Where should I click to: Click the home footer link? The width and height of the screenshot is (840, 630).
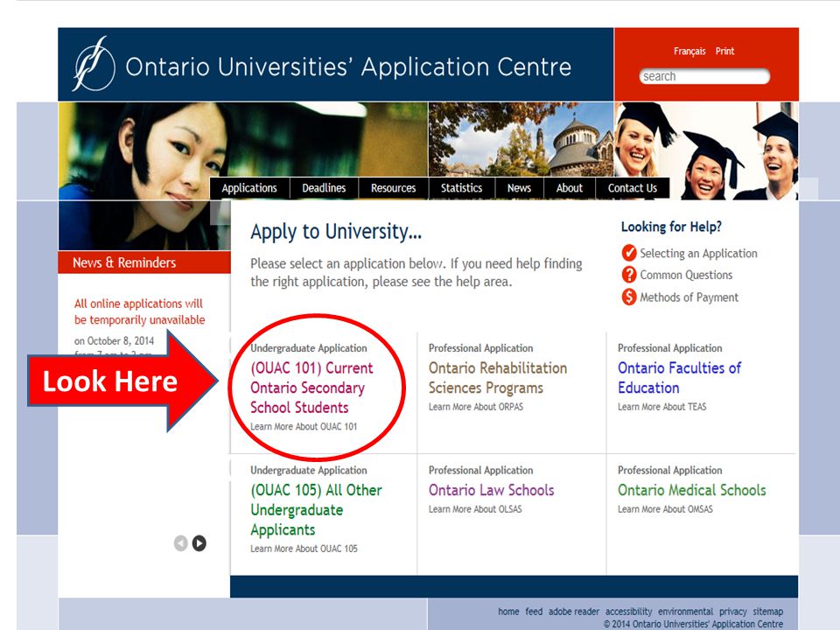(x=508, y=612)
